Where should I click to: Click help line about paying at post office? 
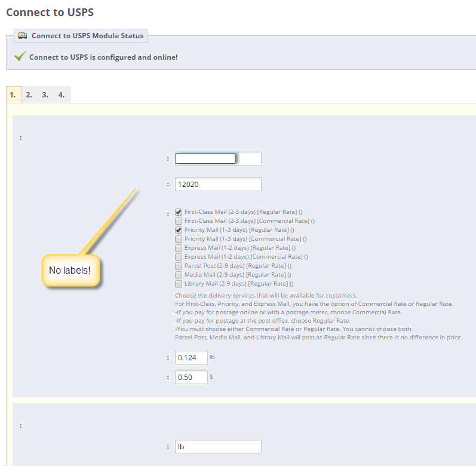click(x=263, y=321)
